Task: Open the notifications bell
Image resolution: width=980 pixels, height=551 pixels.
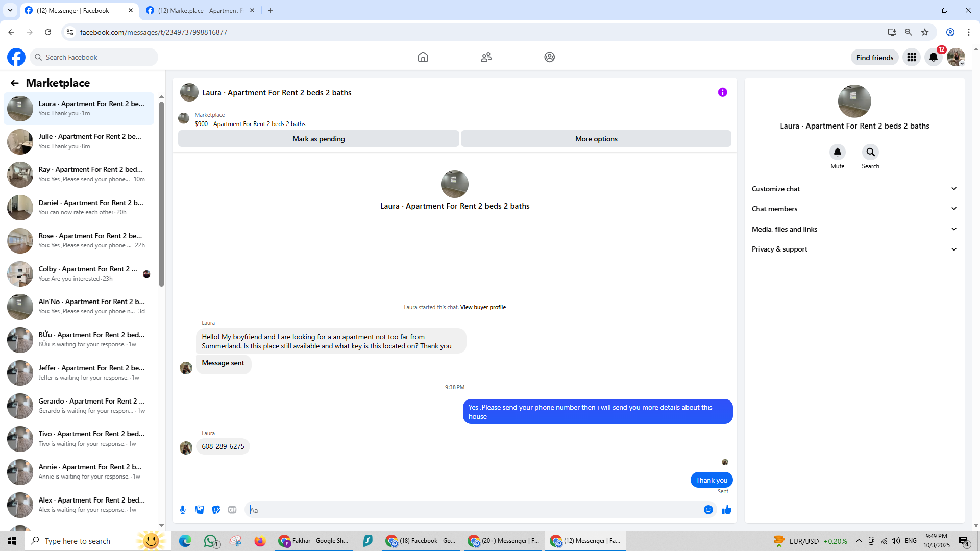Action: (934, 57)
